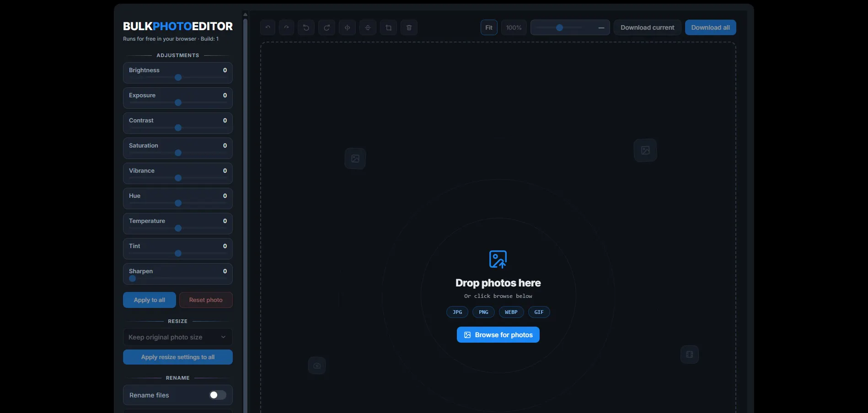868x413 pixels.
Task: Click the ADJUSTMENTS section heading
Action: [x=178, y=55]
